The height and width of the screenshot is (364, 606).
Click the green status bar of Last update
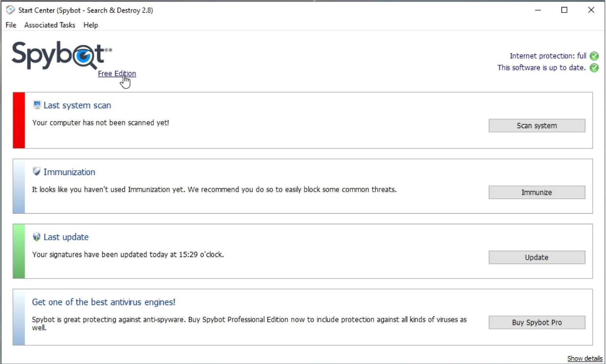(x=19, y=251)
